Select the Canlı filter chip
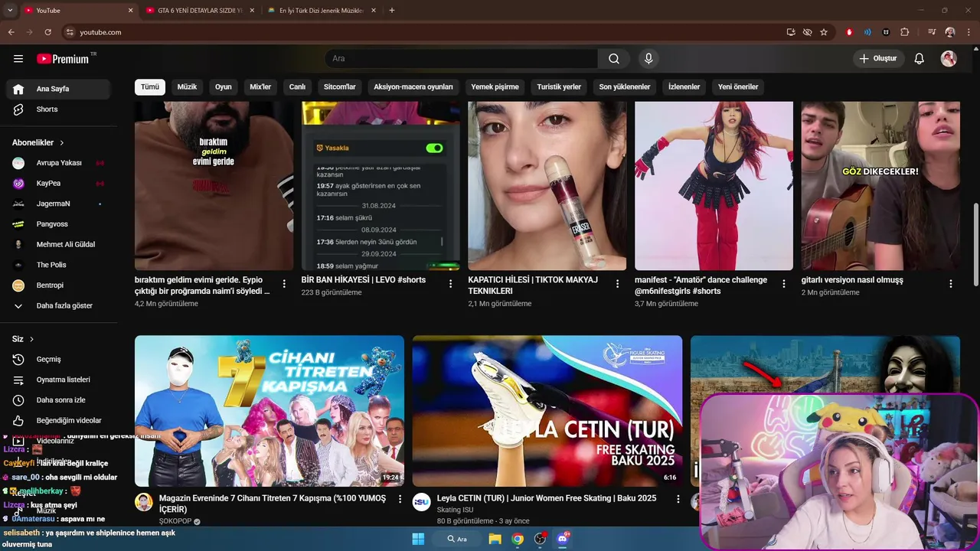 tap(297, 87)
